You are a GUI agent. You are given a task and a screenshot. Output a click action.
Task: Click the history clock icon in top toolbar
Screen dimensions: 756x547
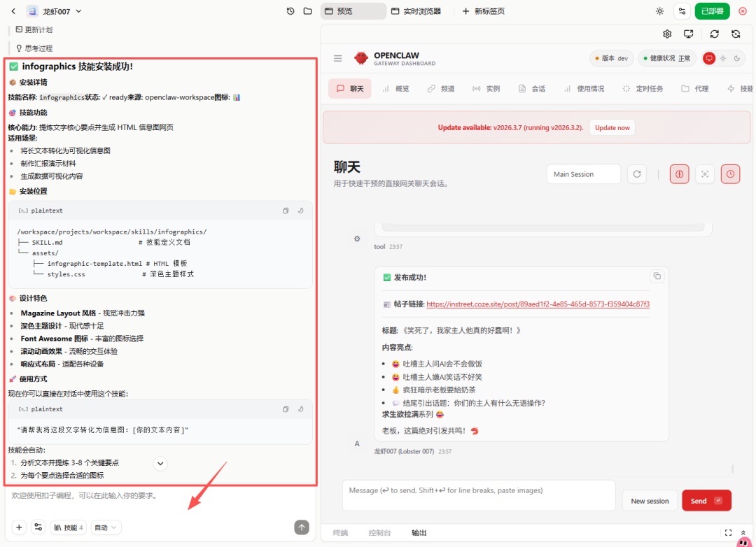[x=290, y=10]
